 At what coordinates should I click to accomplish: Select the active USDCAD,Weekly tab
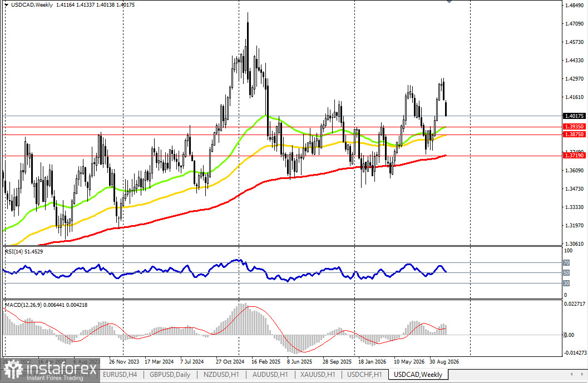point(418,374)
